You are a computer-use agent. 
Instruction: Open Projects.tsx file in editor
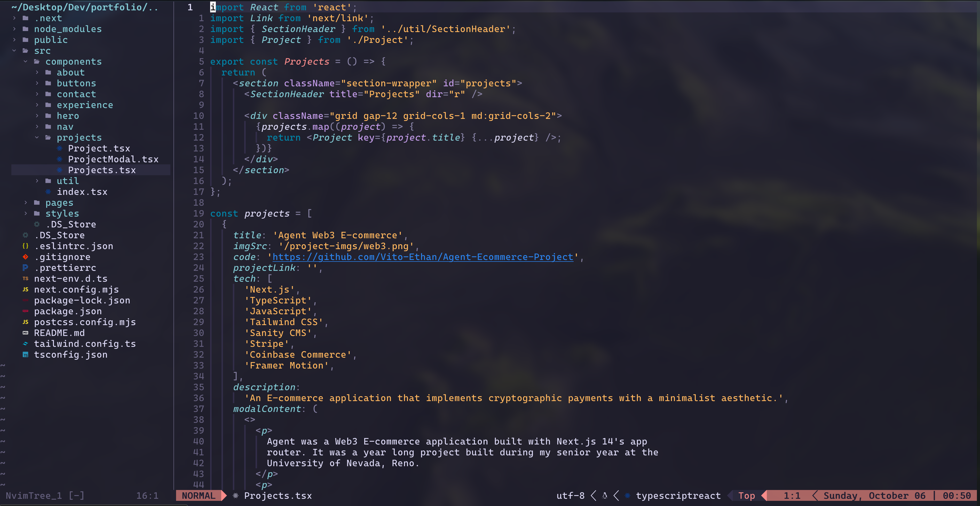(x=102, y=170)
